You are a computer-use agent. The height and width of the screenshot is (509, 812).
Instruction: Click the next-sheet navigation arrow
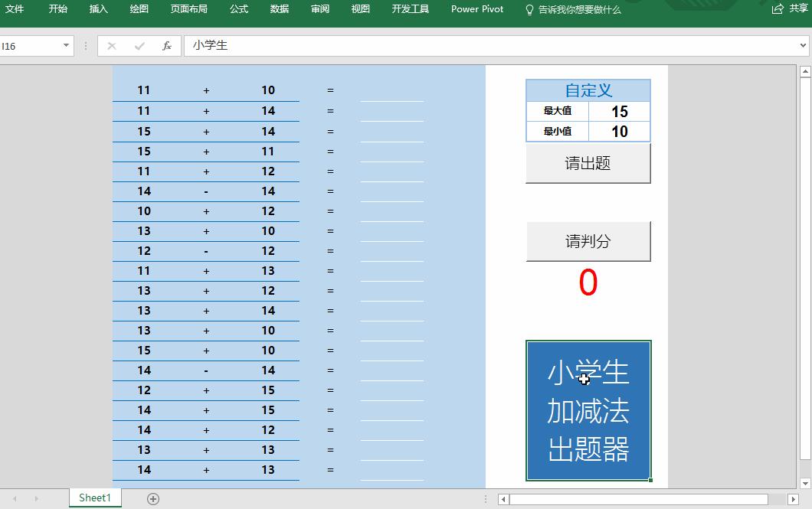pos(35,498)
